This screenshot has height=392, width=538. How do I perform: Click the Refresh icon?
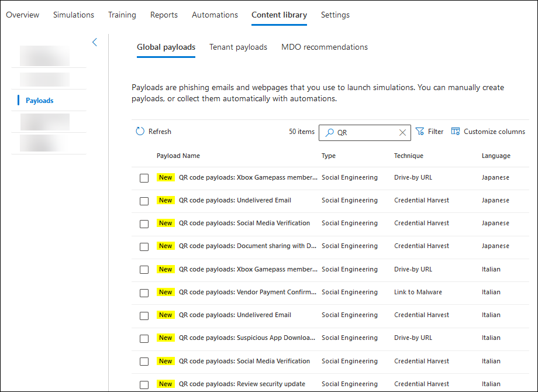140,132
